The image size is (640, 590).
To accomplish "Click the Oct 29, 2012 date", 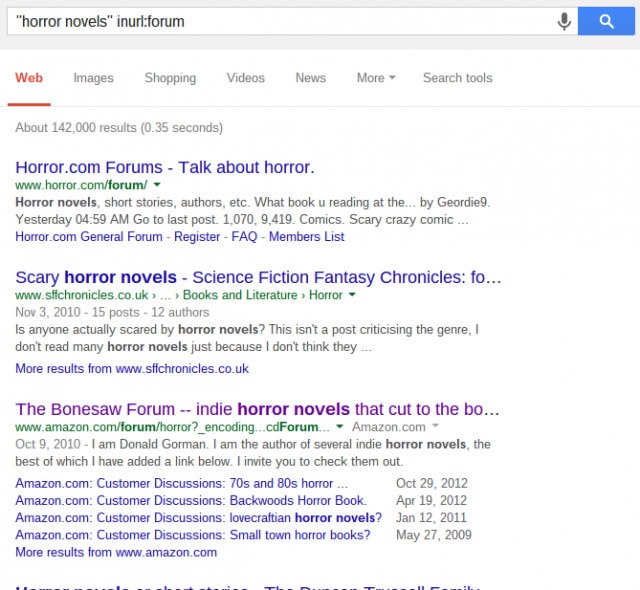I will (432, 484).
